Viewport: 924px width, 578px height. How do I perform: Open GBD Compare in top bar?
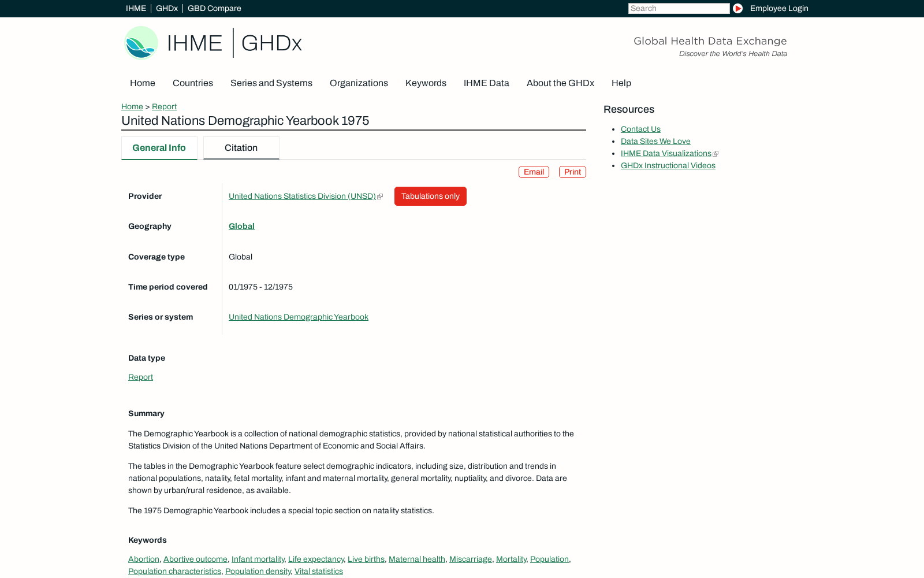[214, 8]
